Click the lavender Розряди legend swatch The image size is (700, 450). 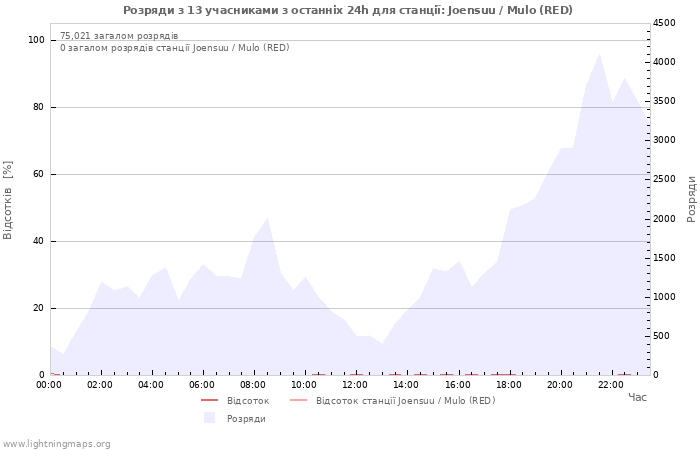[209, 418]
